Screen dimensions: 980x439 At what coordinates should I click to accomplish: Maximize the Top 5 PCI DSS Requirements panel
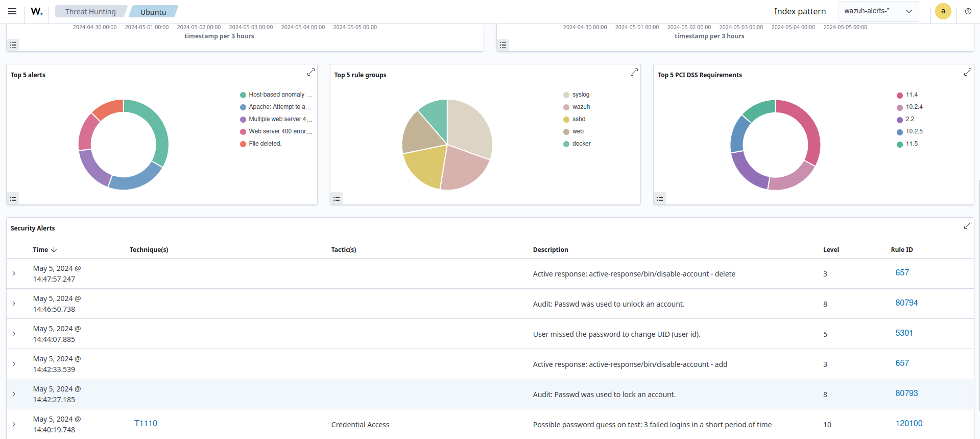967,73
